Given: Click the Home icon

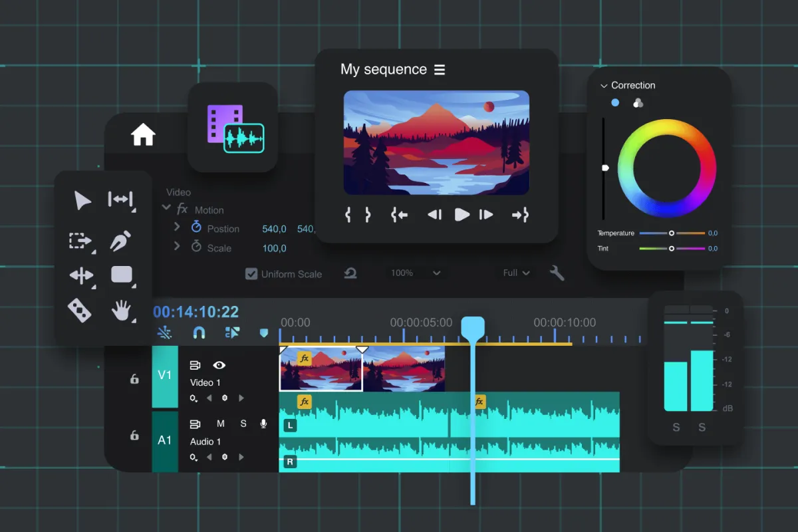Looking at the screenshot, I should click(143, 136).
